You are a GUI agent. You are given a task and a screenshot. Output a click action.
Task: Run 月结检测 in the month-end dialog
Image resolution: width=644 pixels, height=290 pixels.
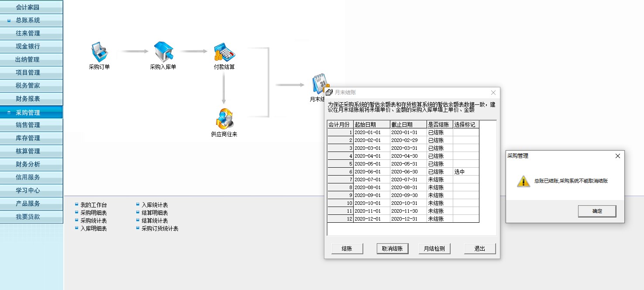point(434,249)
